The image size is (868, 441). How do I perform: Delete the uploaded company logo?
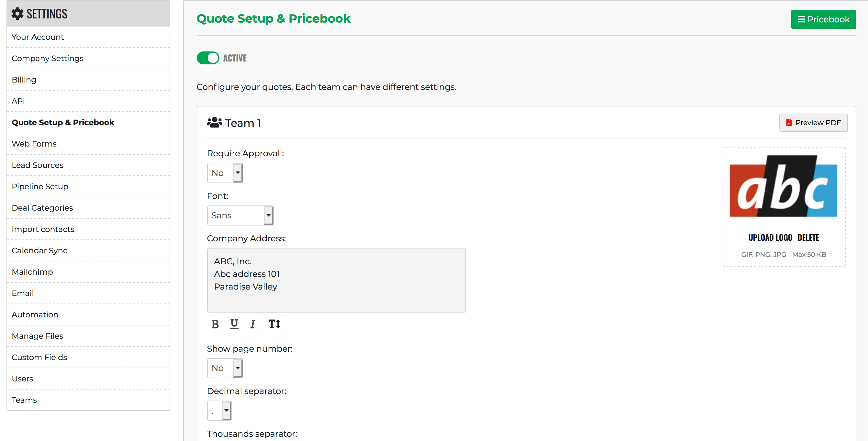coord(808,237)
